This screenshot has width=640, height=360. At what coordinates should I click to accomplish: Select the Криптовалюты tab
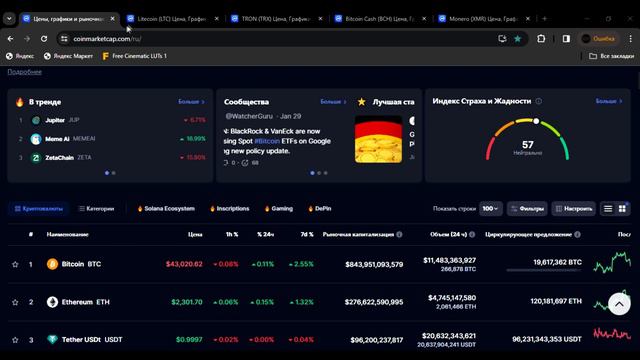[x=38, y=209]
